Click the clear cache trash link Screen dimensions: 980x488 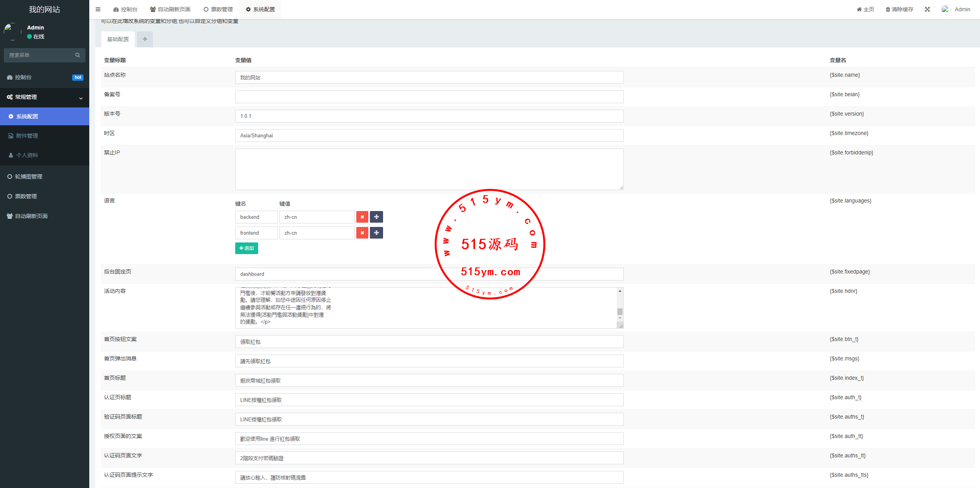coord(899,9)
